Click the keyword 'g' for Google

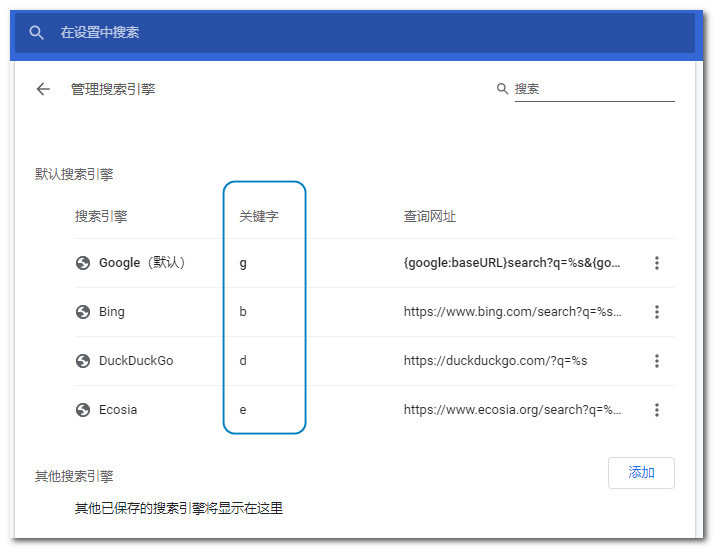243,264
